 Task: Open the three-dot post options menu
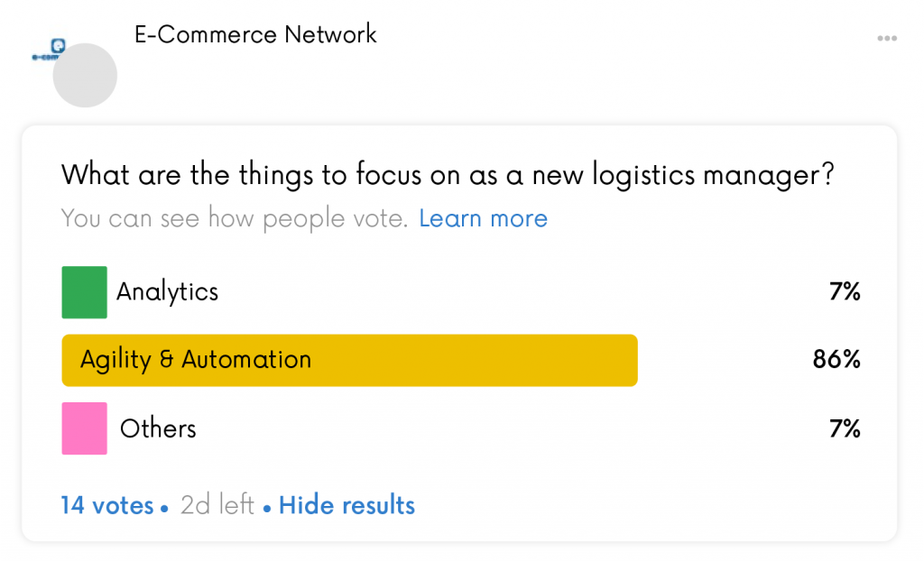(887, 39)
